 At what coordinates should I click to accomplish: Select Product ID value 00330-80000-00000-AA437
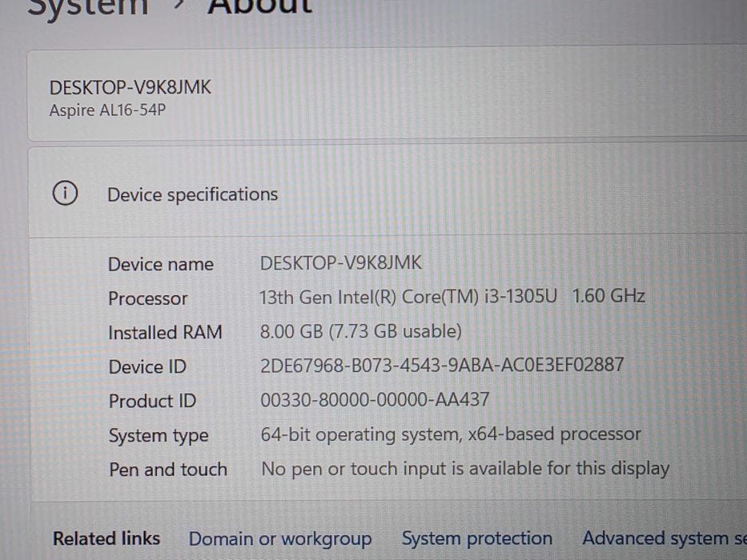pos(375,399)
